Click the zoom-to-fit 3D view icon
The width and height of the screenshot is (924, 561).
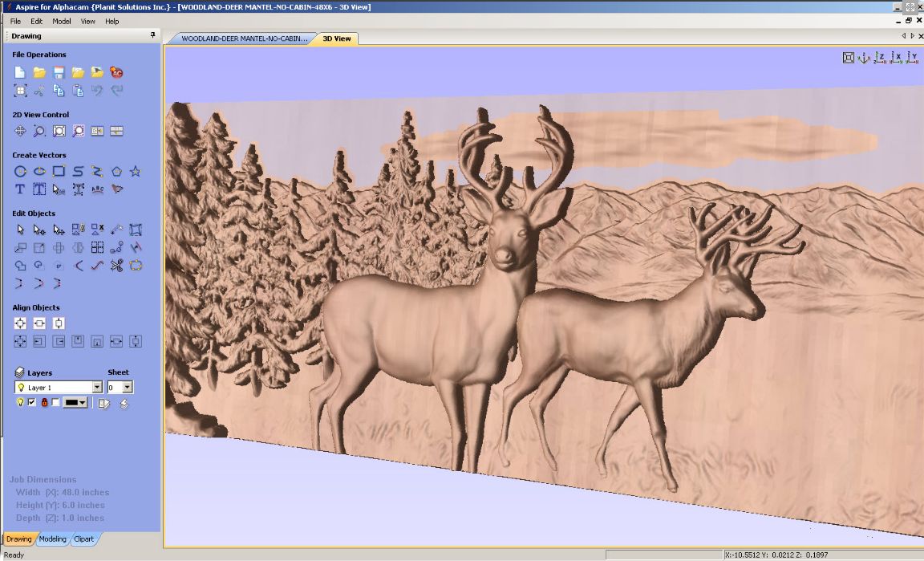[x=848, y=57]
